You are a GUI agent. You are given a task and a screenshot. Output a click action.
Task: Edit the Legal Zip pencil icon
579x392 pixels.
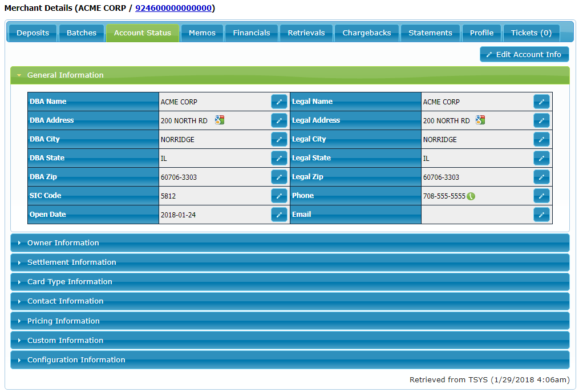pos(541,177)
